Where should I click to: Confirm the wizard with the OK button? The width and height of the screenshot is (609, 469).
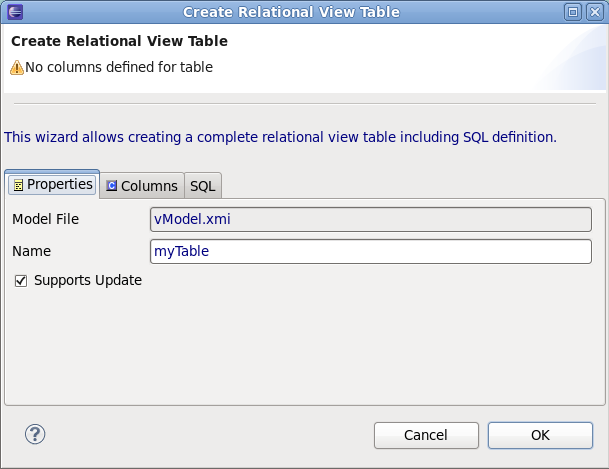pyautogui.click(x=540, y=435)
